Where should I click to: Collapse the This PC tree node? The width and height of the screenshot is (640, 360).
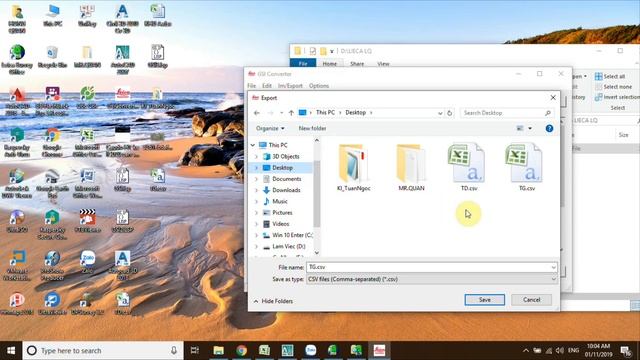(253, 145)
